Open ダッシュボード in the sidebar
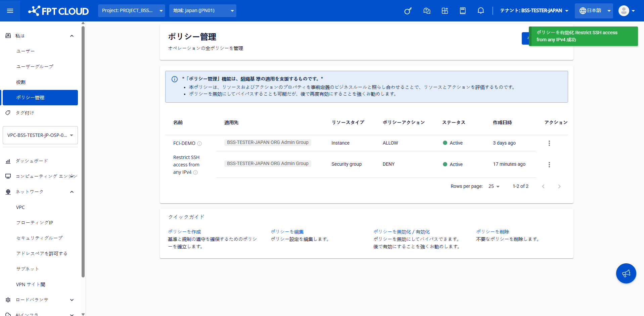The image size is (644, 316). coord(32,161)
